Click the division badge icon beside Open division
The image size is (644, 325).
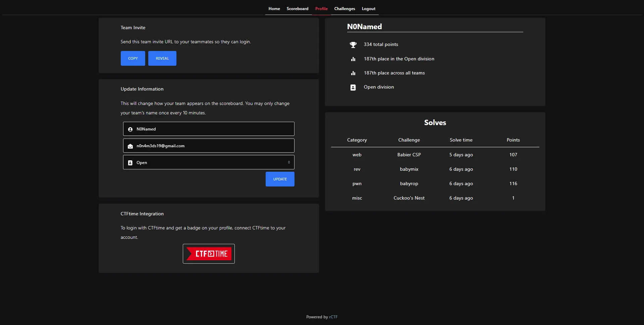353,88
